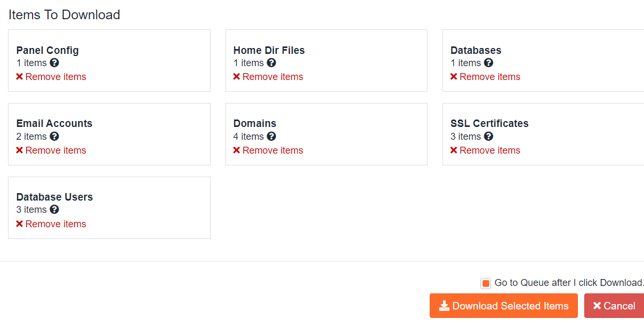Toggle Go to Queue after Download checkbox
This screenshot has height=327, width=644.
pos(486,283)
